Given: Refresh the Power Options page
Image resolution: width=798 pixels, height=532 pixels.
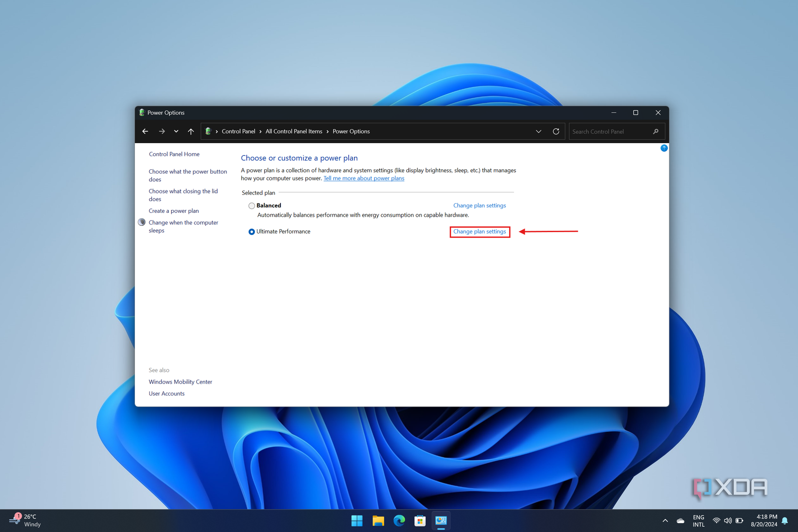Looking at the screenshot, I should 556,131.
